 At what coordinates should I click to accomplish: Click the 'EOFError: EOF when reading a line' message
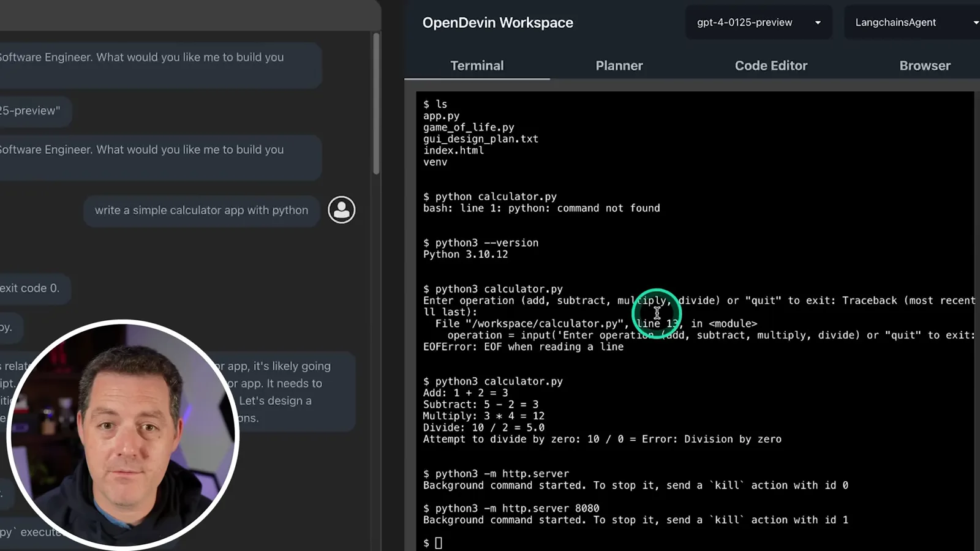(x=523, y=347)
